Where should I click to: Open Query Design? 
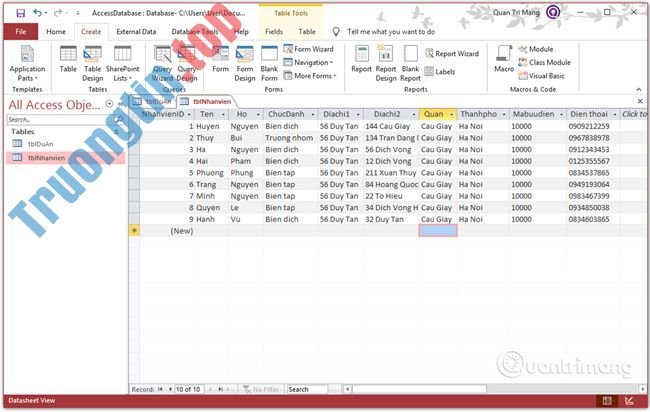click(x=187, y=63)
